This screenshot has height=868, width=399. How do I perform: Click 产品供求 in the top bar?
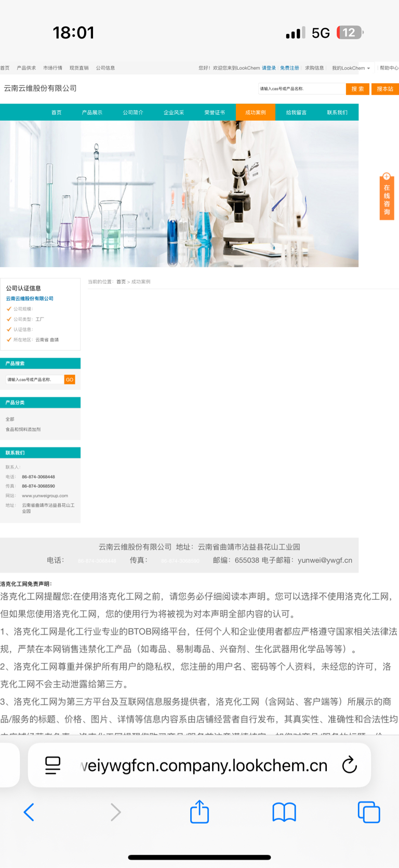(26, 68)
